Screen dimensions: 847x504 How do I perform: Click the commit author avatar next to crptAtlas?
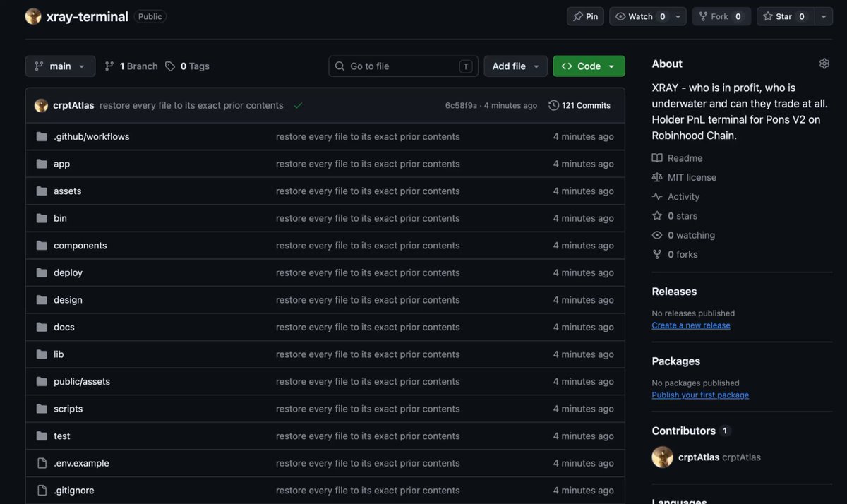(41, 105)
